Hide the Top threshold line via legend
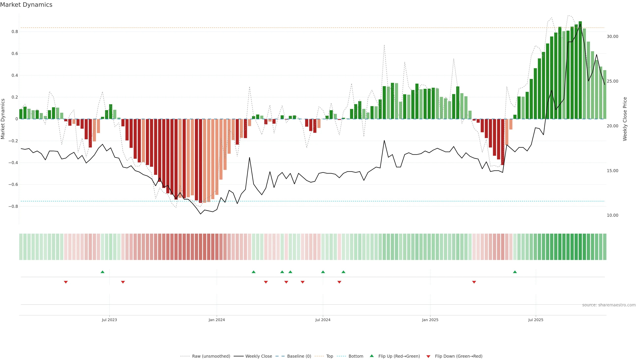 click(x=330, y=356)
